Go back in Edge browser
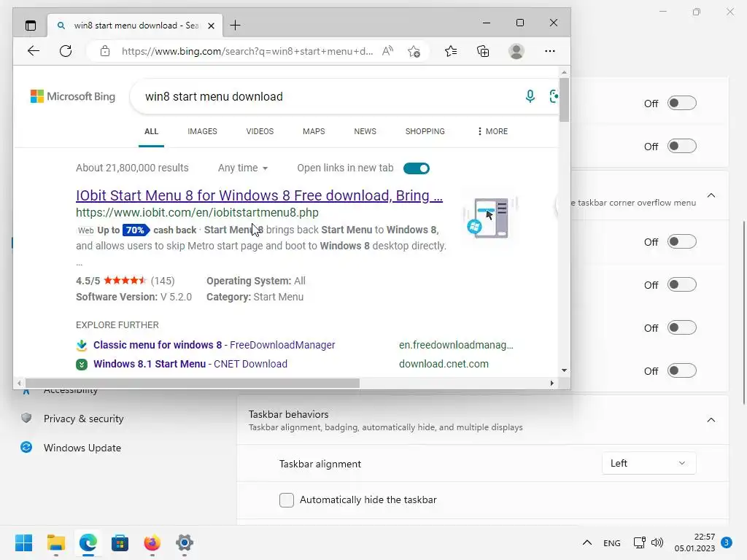 pos(34,51)
